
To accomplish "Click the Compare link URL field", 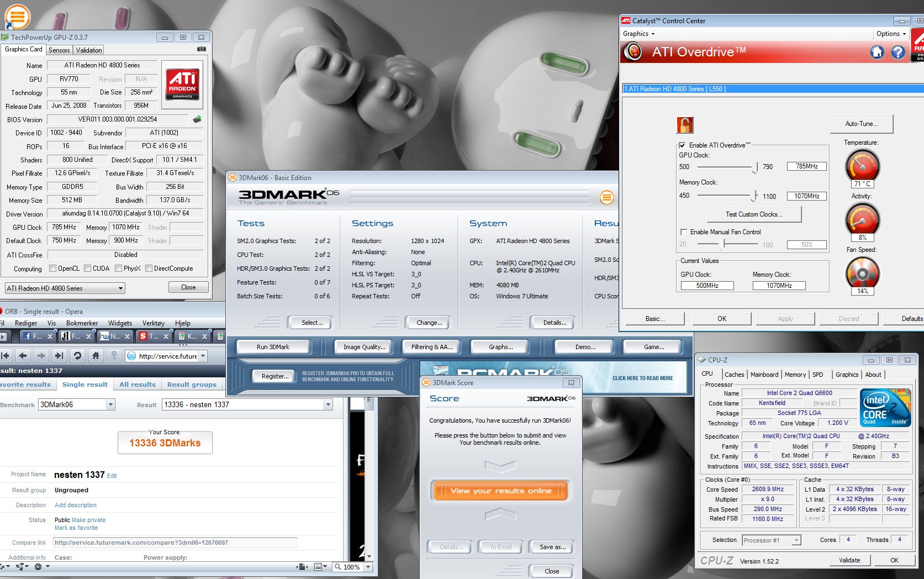I will pyautogui.click(x=175, y=543).
